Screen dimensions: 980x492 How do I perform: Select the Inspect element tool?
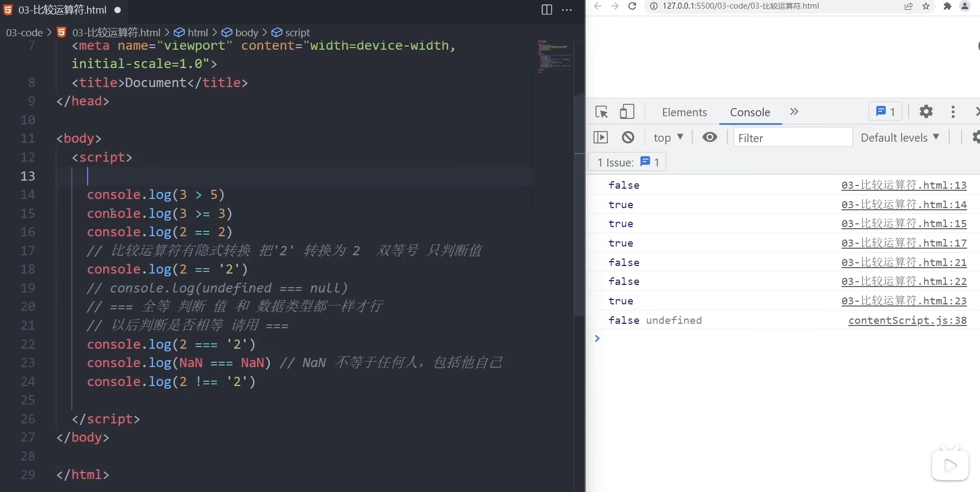click(x=600, y=112)
